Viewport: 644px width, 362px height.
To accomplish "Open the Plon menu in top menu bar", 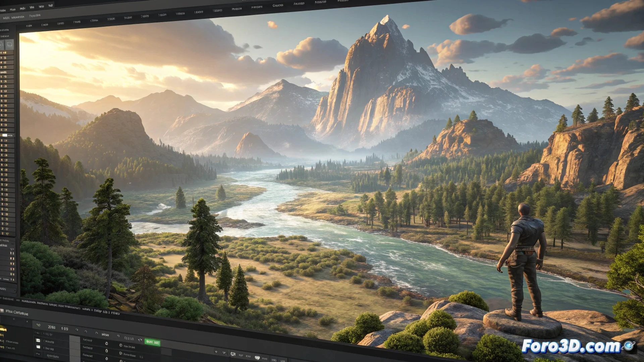I will pyautogui.click(x=13, y=9).
